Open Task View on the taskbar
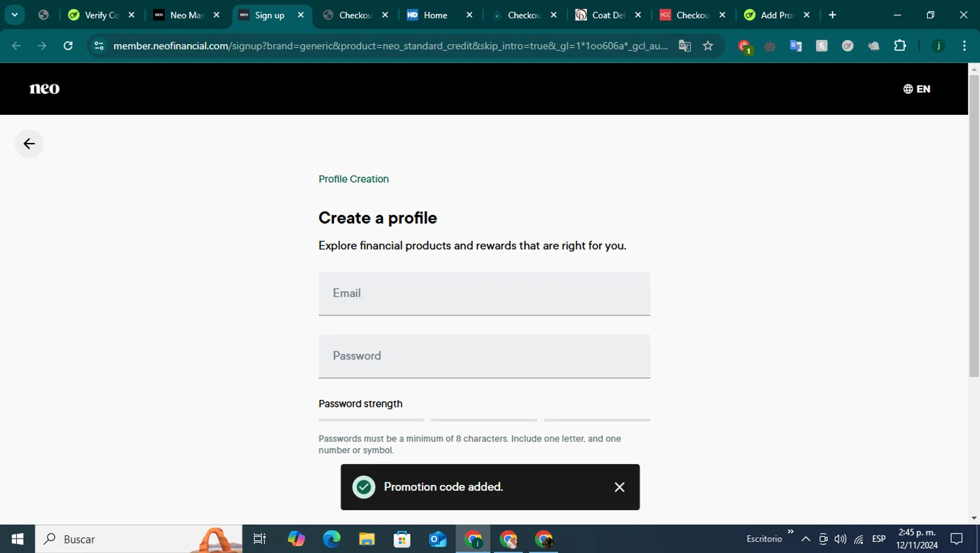 pos(259,539)
